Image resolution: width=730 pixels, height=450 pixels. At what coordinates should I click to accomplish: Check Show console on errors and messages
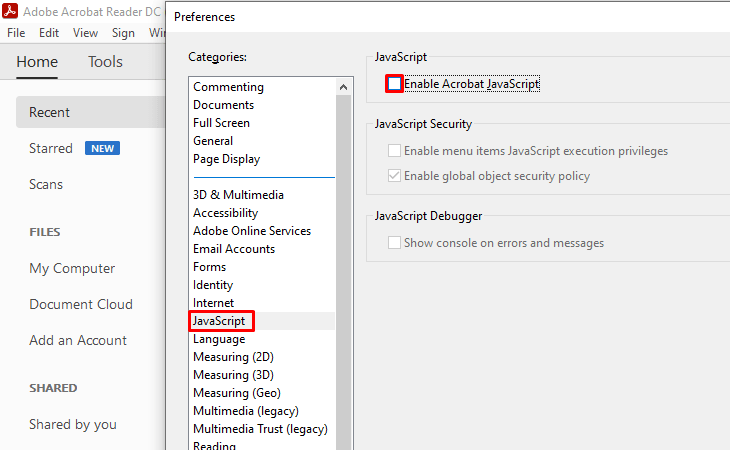(x=394, y=243)
